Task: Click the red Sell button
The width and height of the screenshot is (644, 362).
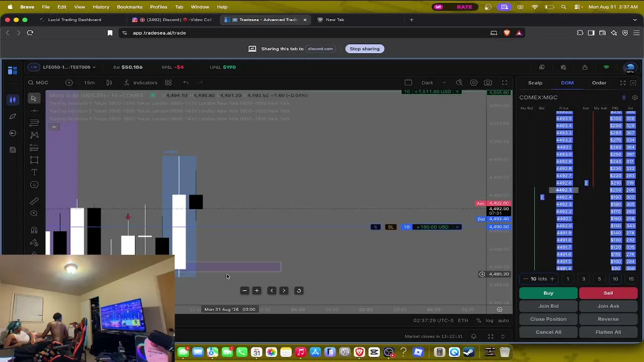Action: pos(608,293)
